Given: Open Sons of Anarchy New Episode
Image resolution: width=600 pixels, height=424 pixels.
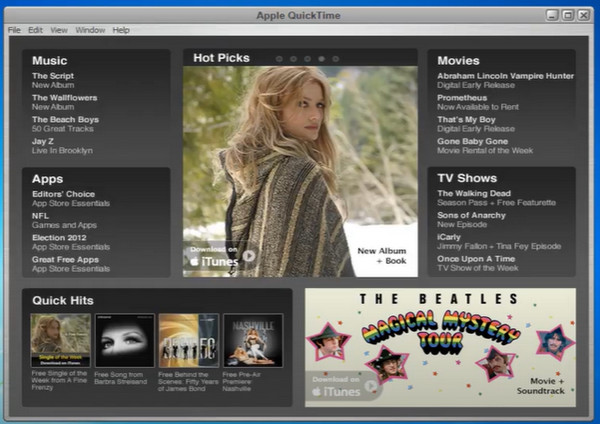Looking at the screenshot, I should [x=471, y=220].
